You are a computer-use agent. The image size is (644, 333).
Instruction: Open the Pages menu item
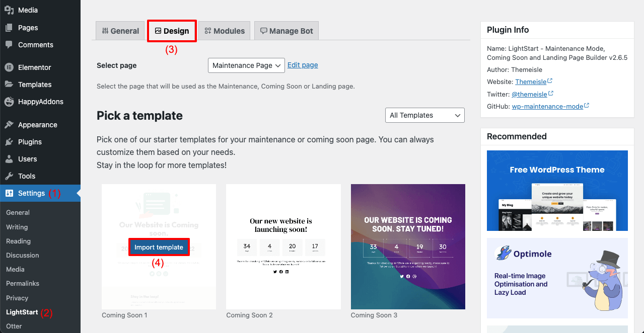40,28
